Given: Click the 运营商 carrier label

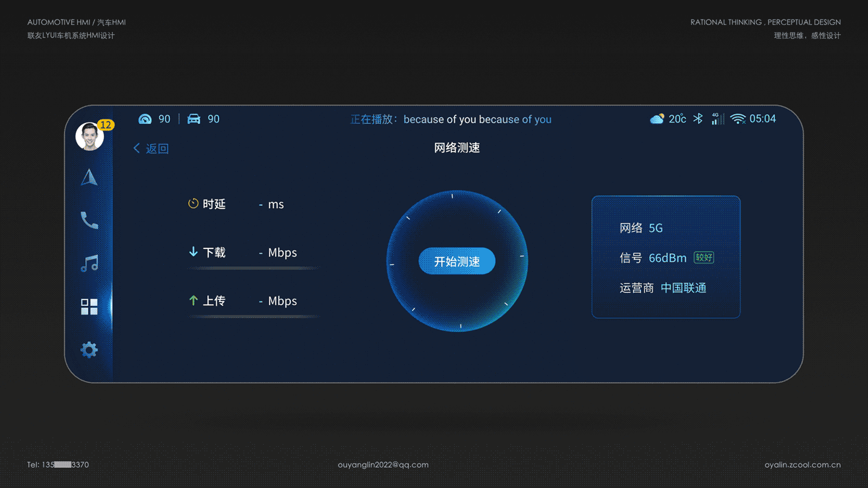Looking at the screenshot, I should [x=637, y=288].
